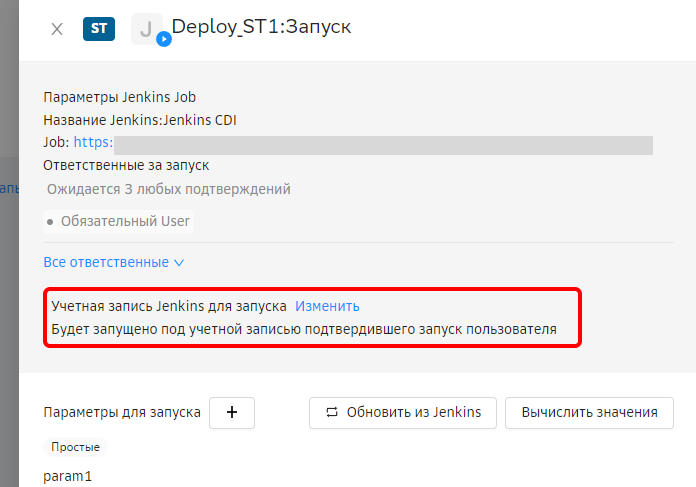Image resolution: width=696 pixels, height=487 pixels.
Task: Click the dot beside Обязательный User
Action: (x=50, y=221)
